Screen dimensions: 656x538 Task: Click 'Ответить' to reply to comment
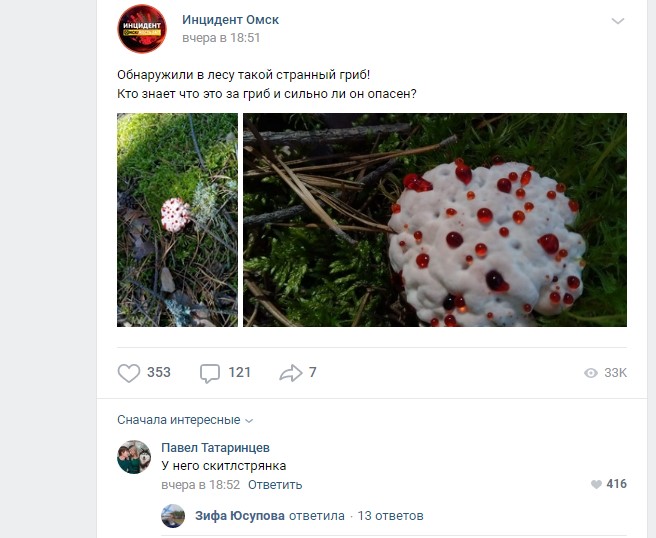click(x=275, y=485)
